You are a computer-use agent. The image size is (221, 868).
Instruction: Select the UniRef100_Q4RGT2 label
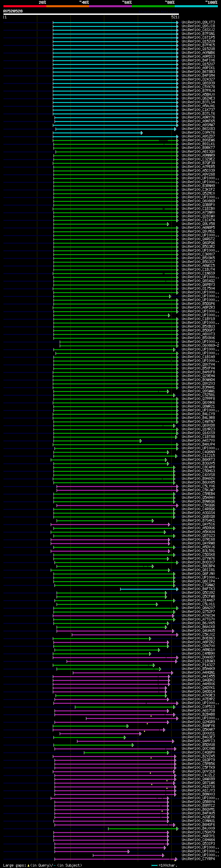(198, 239)
